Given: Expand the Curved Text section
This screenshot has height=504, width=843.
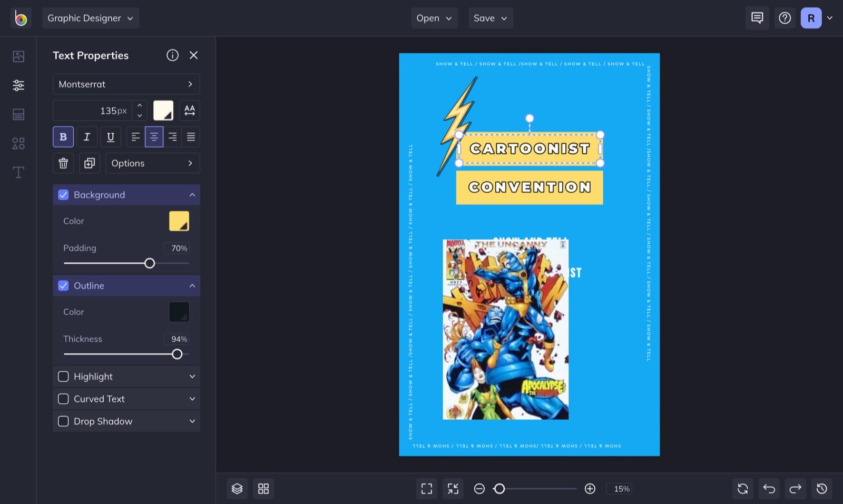Looking at the screenshot, I should coord(192,399).
